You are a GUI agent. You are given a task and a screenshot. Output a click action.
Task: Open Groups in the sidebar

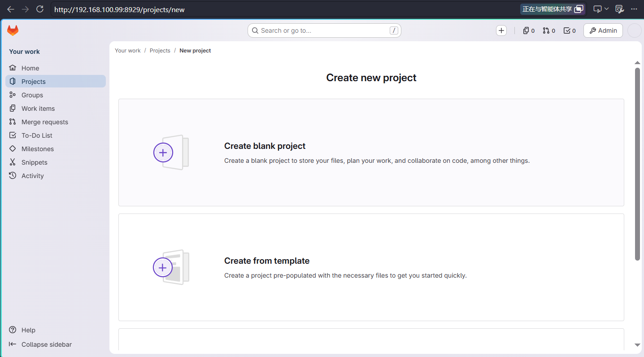click(x=56, y=95)
